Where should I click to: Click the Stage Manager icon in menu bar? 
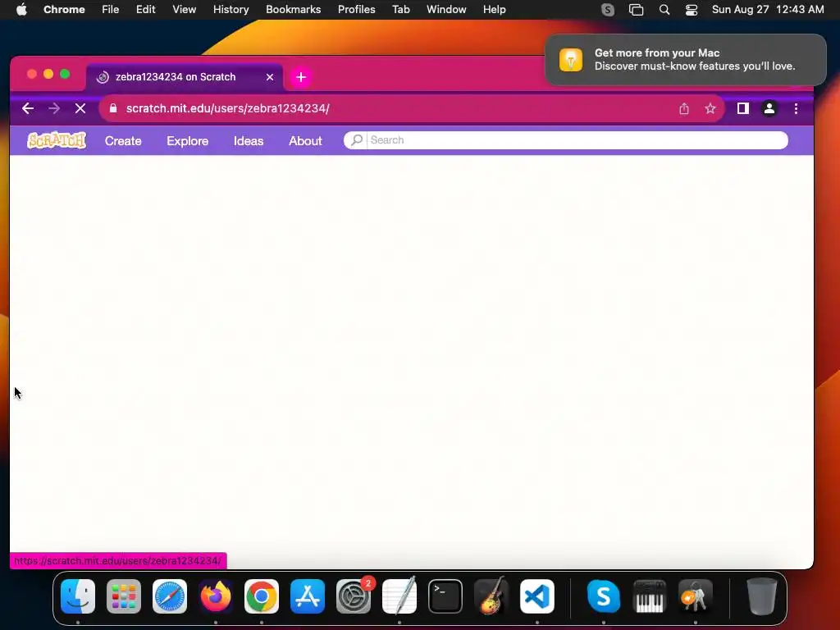pyautogui.click(x=636, y=10)
